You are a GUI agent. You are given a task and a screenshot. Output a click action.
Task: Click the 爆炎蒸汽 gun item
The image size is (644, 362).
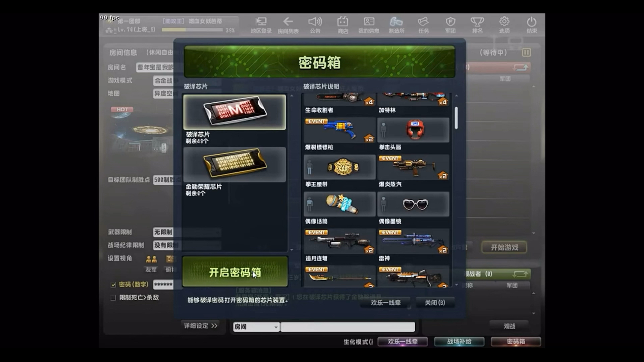[413, 167]
